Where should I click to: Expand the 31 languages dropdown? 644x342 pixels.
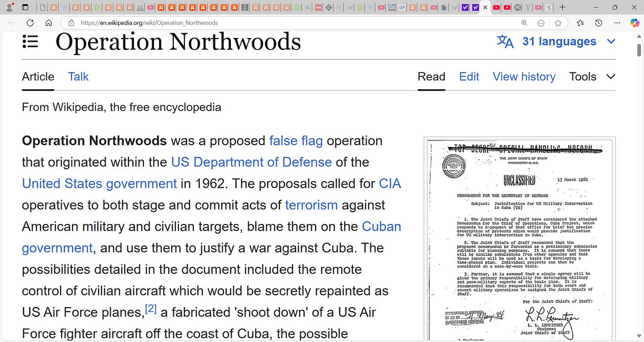pyautogui.click(x=556, y=42)
